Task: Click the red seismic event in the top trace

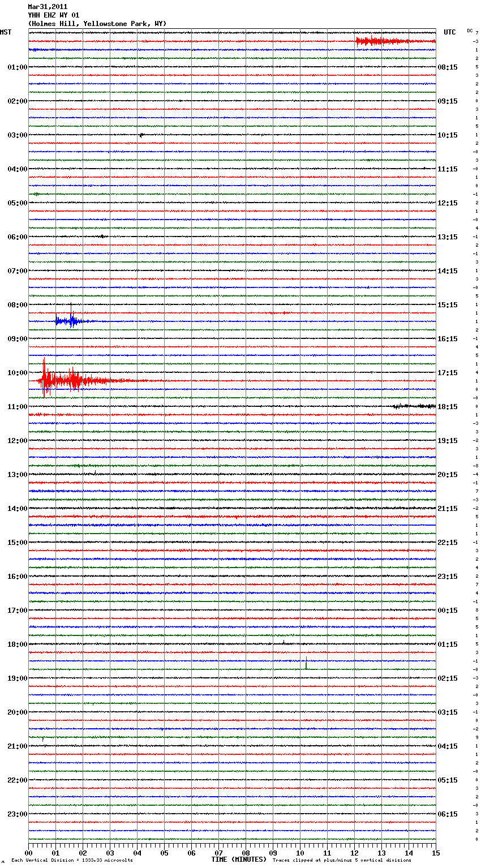Action: (x=394, y=41)
